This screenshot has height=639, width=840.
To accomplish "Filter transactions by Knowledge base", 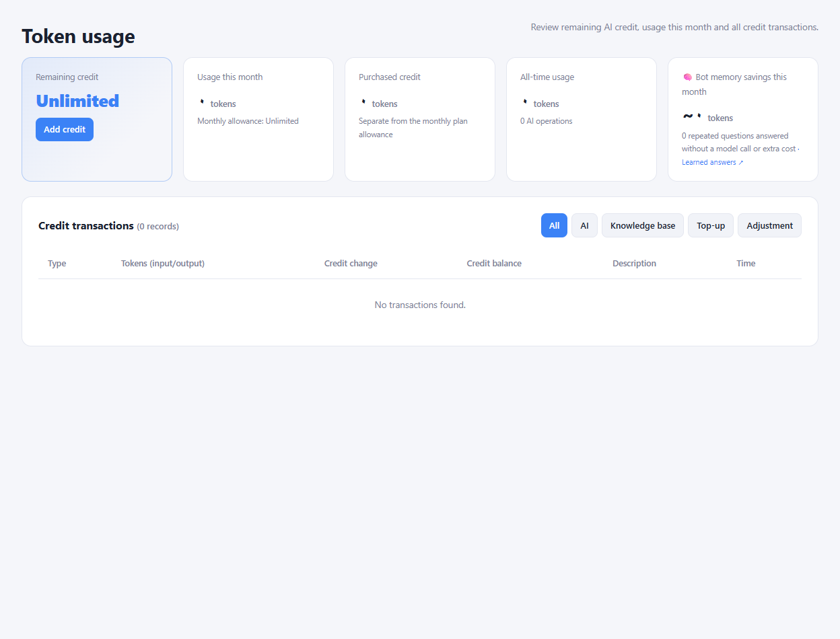I will (643, 225).
